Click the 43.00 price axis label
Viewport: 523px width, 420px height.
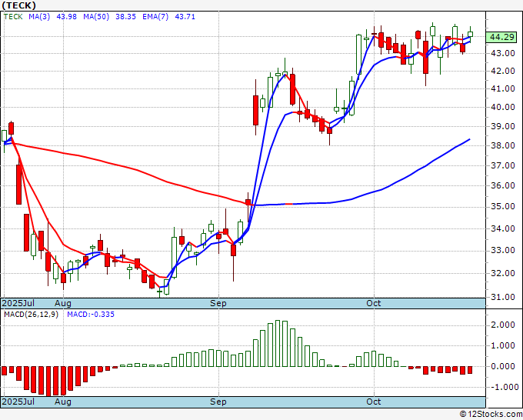click(x=503, y=53)
